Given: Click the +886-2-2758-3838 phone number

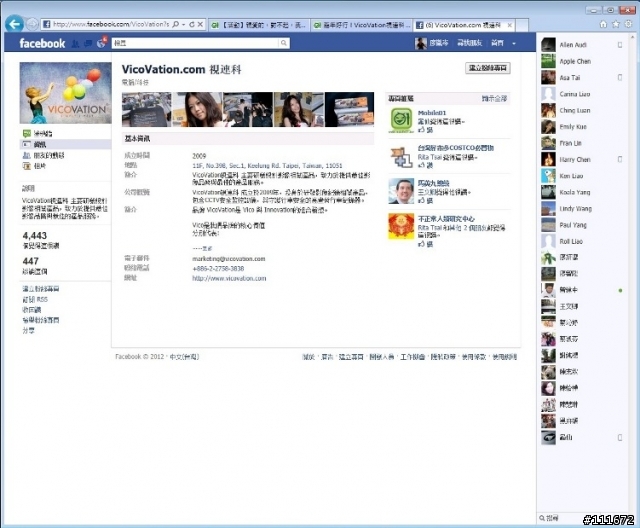Looking at the screenshot, I should (218, 268).
